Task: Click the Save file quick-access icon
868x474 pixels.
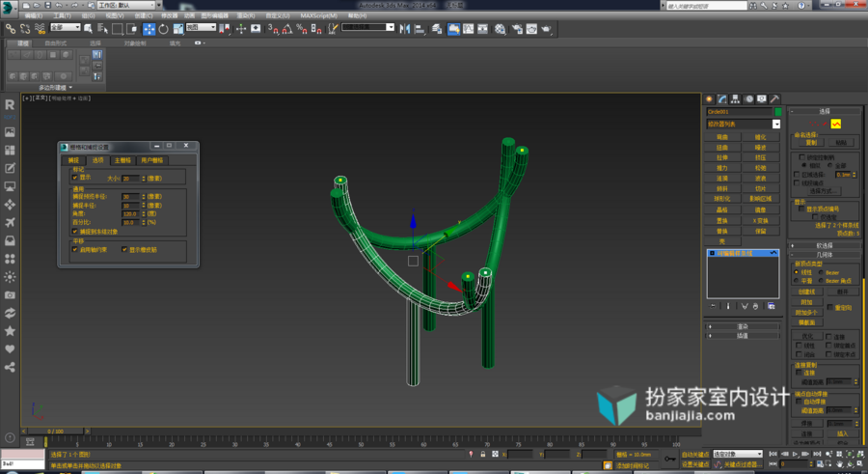Action: [48, 5]
